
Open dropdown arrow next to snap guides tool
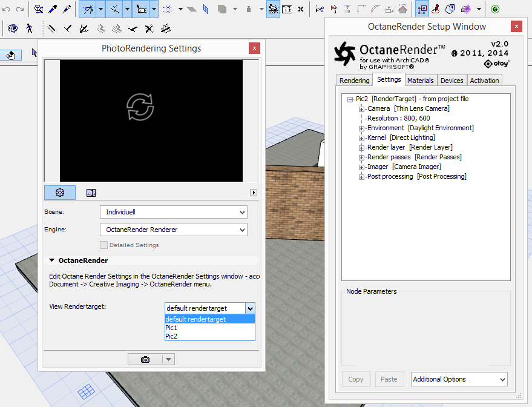click(127, 9)
